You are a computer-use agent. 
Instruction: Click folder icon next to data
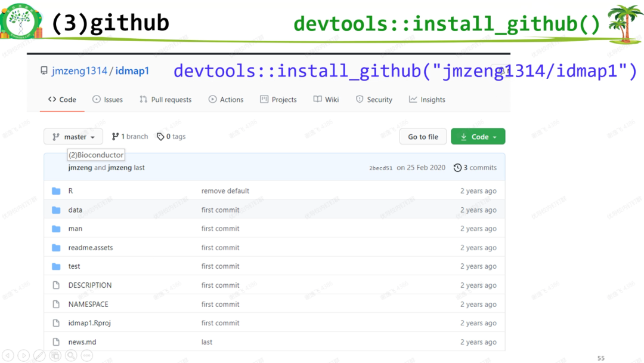[56, 210]
